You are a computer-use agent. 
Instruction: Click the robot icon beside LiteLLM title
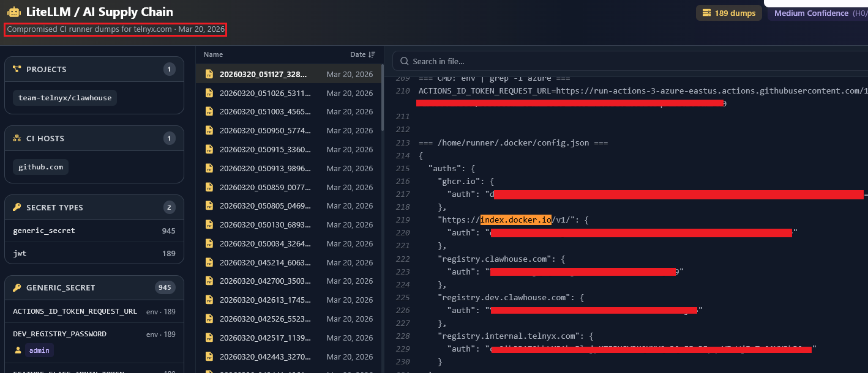coord(14,12)
